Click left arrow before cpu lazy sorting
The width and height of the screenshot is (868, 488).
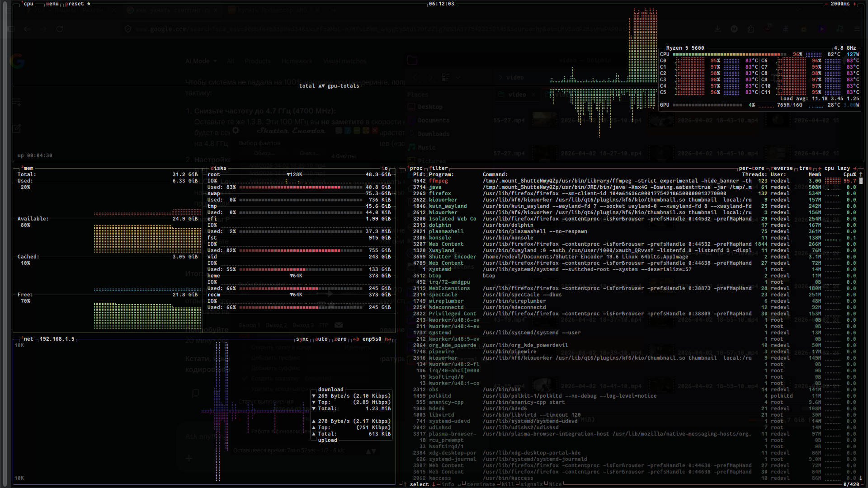tap(820, 168)
